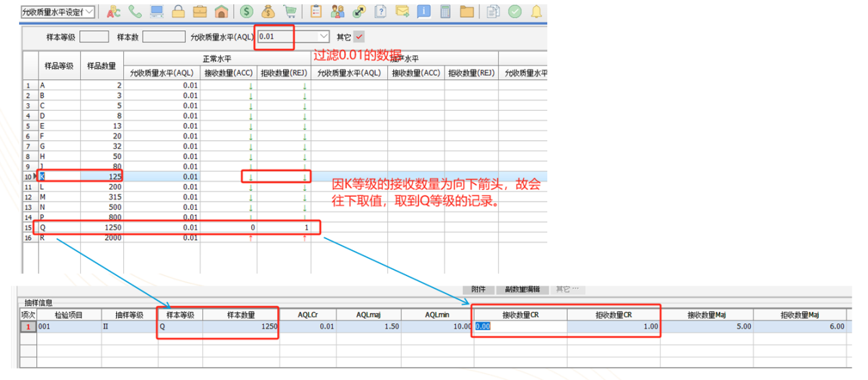Click the 接收数量CR cell showing 0.00
Image resolution: width=868 pixels, height=380 pixels.
520,327
